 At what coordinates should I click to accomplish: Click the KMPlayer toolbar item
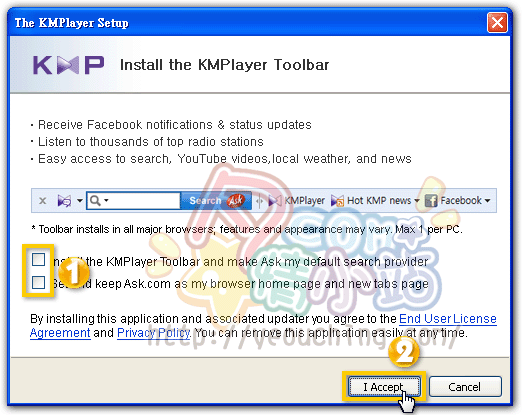click(297, 201)
